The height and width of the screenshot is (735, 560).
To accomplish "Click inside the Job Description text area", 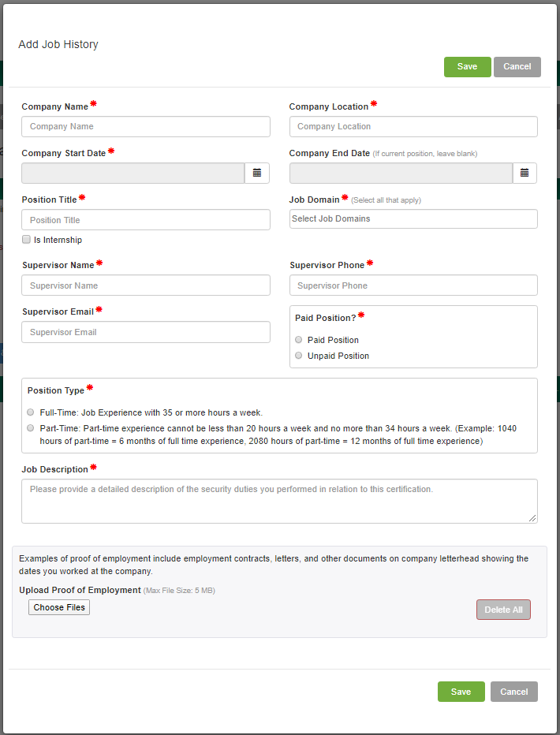I will tap(279, 501).
